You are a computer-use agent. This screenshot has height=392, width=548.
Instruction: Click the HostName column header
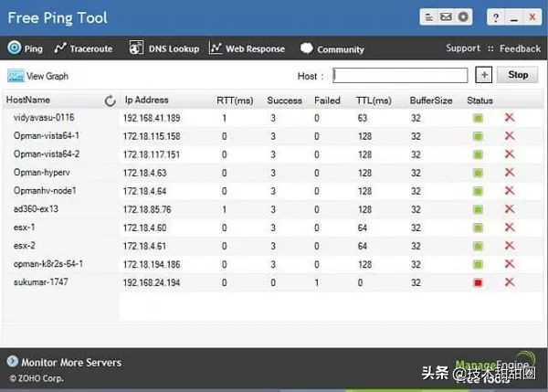[x=28, y=100]
